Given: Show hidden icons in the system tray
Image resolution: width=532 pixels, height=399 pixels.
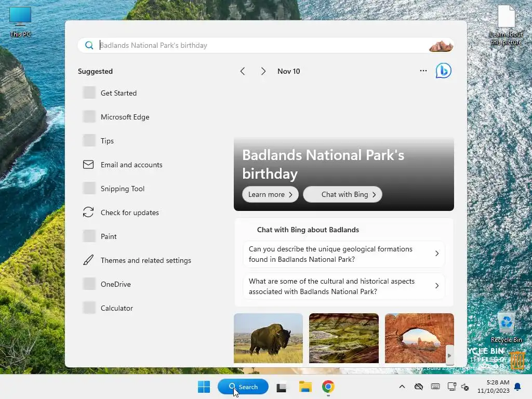Looking at the screenshot, I should (x=402, y=387).
